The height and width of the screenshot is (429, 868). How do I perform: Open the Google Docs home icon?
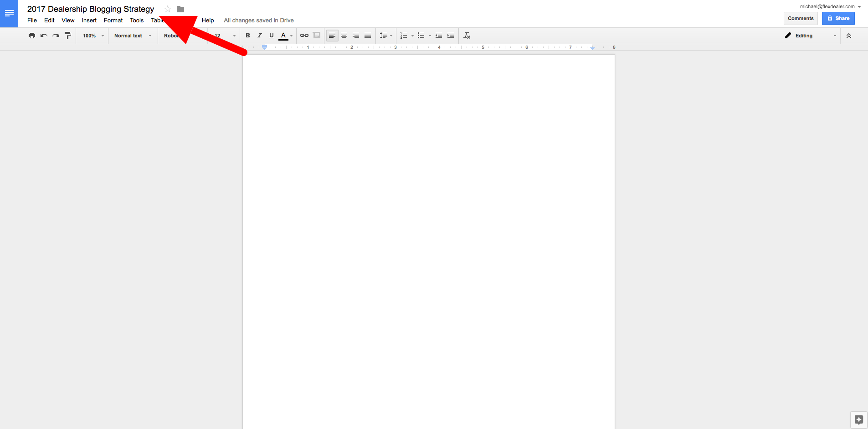(9, 14)
